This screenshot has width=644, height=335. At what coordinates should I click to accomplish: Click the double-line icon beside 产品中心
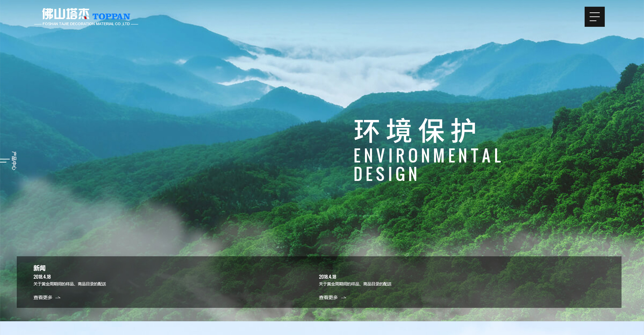4,160
